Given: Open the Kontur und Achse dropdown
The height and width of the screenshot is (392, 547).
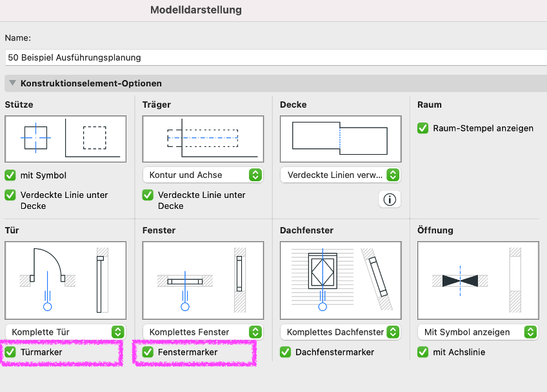Looking at the screenshot, I should pos(203,175).
